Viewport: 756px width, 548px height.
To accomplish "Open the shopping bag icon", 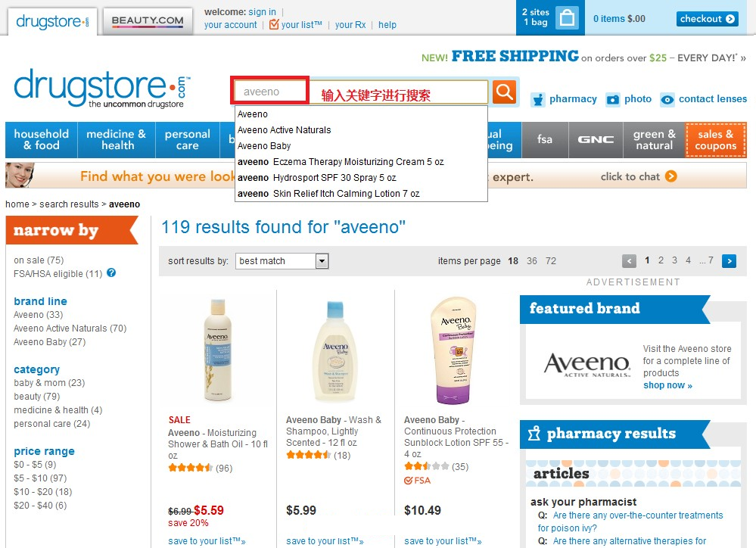I will [567, 18].
